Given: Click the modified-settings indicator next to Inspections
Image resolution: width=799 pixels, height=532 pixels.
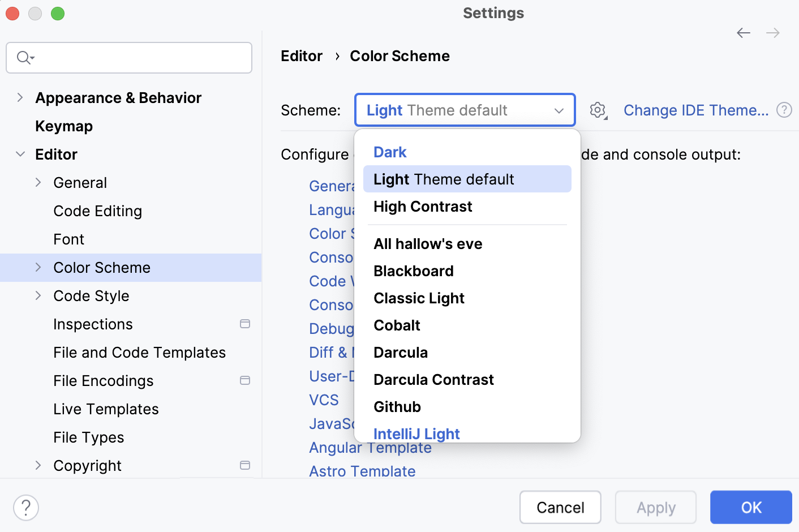Looking at the screenshot, I should click(x=245, y=324).
